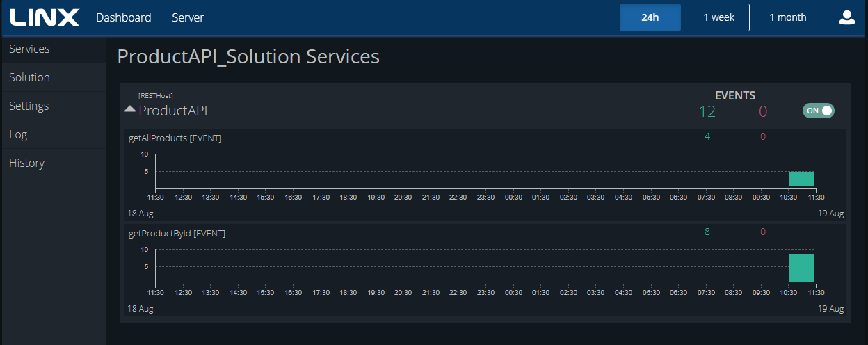Screen dimensions: 868x345
Task: Click the getAllProducts [EVENT] label
Action: click(175, 138)
